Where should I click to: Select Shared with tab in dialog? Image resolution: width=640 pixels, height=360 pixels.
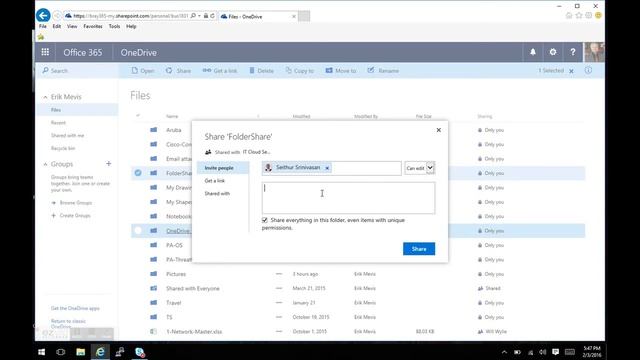(217, 193)
